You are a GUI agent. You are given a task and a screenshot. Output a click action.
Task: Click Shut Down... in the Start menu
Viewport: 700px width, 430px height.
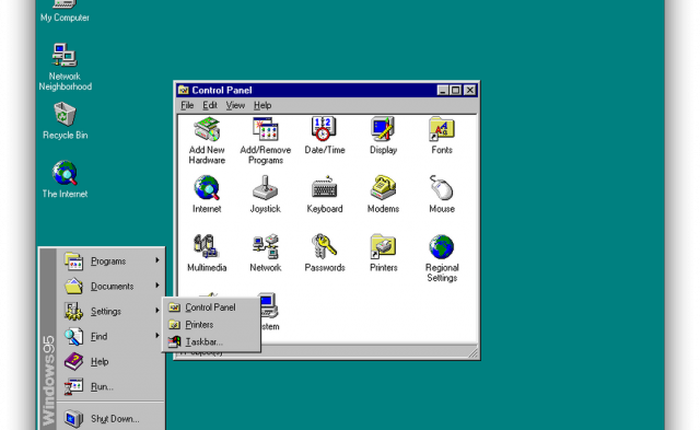[114, 418]
